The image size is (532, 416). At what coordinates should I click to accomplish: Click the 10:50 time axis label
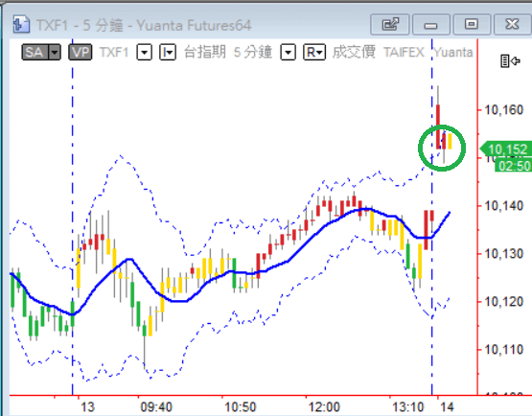coord(241,406)
